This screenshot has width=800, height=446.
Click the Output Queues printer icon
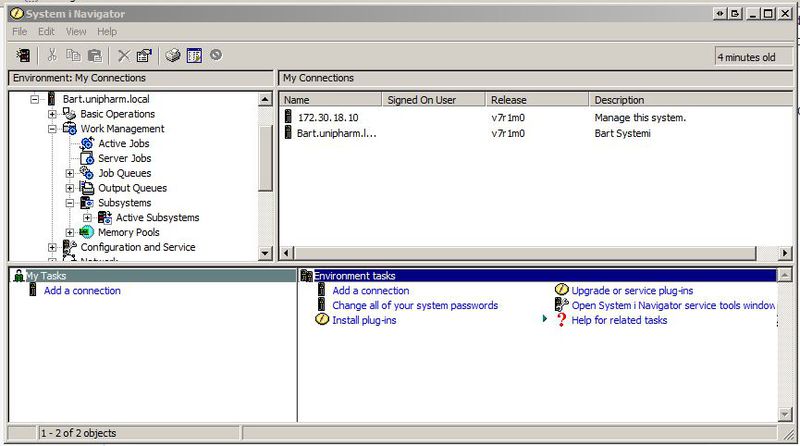point(87,188)
